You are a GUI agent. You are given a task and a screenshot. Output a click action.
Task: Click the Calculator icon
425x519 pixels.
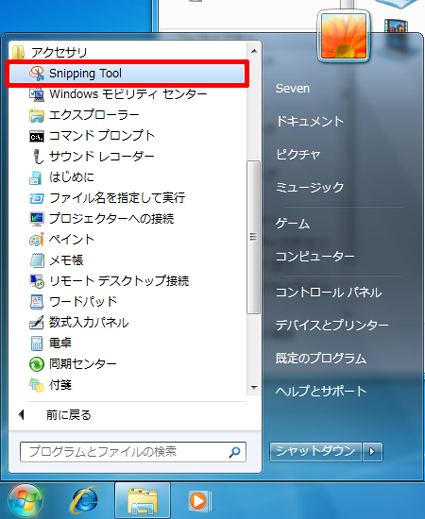pos(37,343)
